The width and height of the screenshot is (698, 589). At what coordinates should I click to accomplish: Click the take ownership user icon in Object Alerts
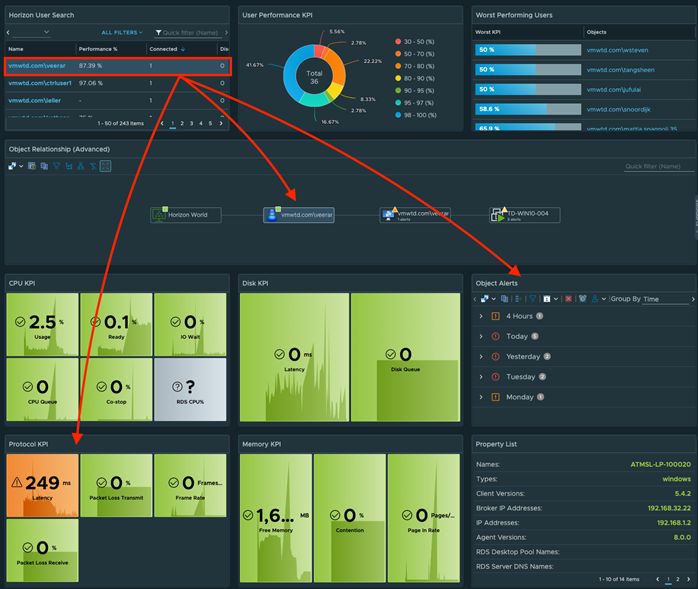(595, 299)
